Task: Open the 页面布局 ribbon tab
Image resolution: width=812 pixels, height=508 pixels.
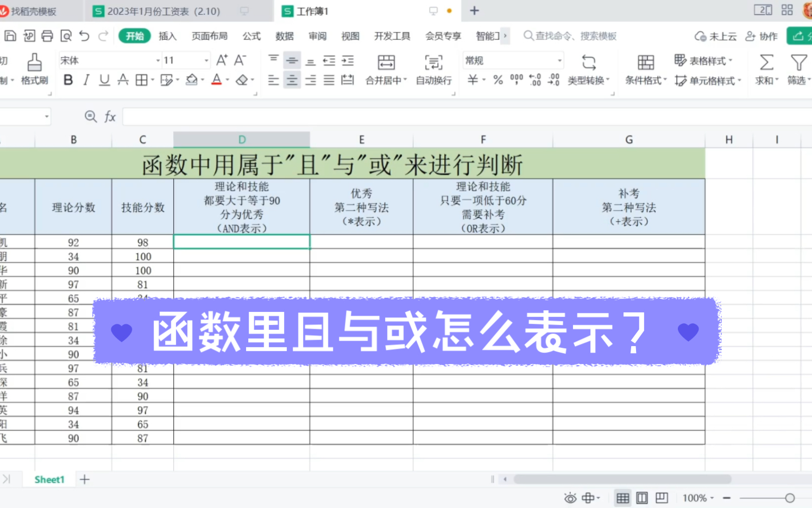Action: [x=209, y=36]
